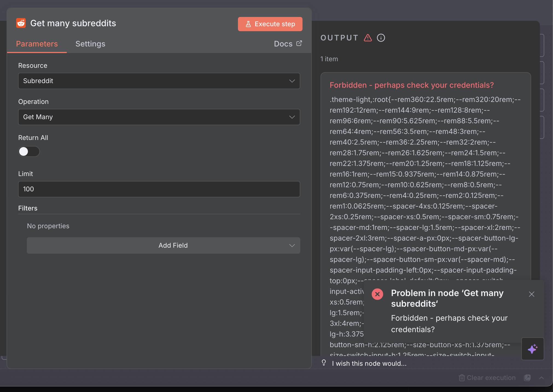Open the Operation dropdown showing Get Many
The height and width of the screenshot is (392, 553).
coord(159,117)
